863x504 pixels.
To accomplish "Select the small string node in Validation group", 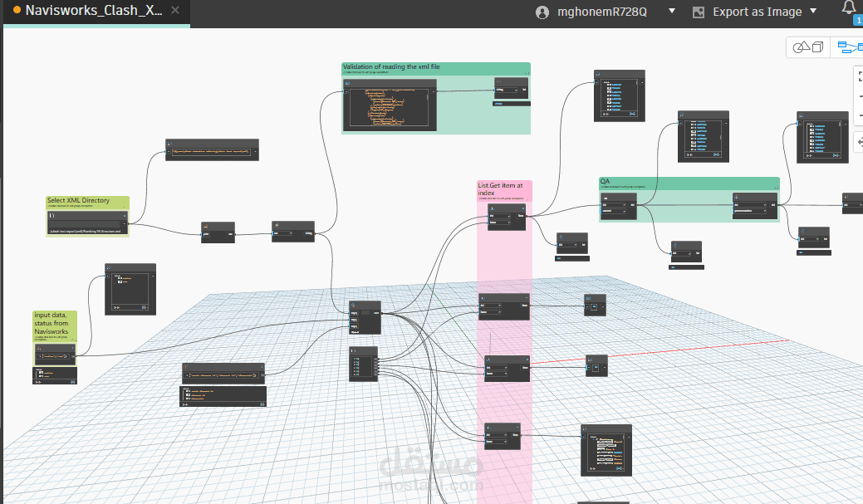I will tap(512, 88).
